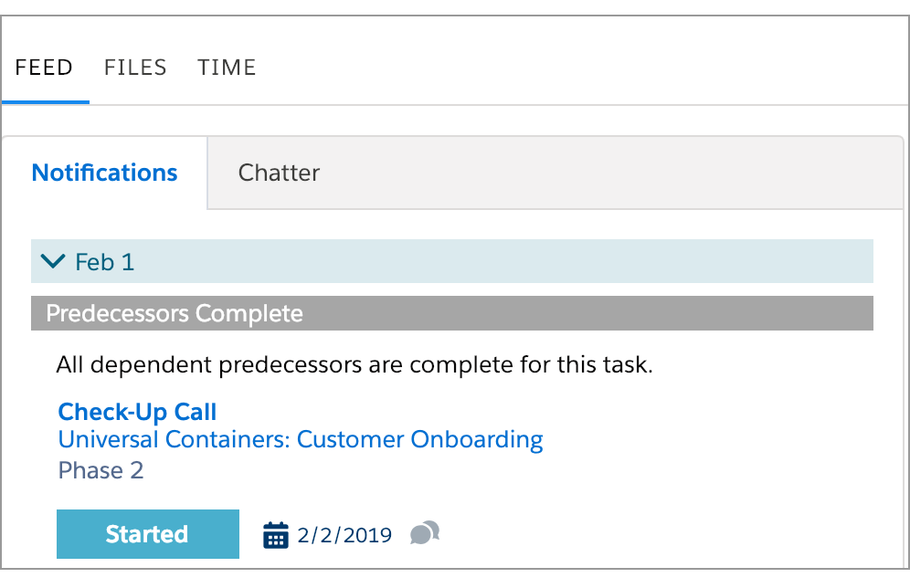Open the chat bubbles comments icon
910x588 pixels.
click(x=425, y=533)
